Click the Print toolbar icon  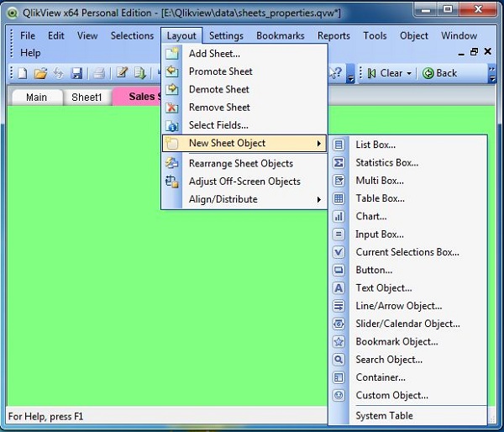(x=99, y=73)
